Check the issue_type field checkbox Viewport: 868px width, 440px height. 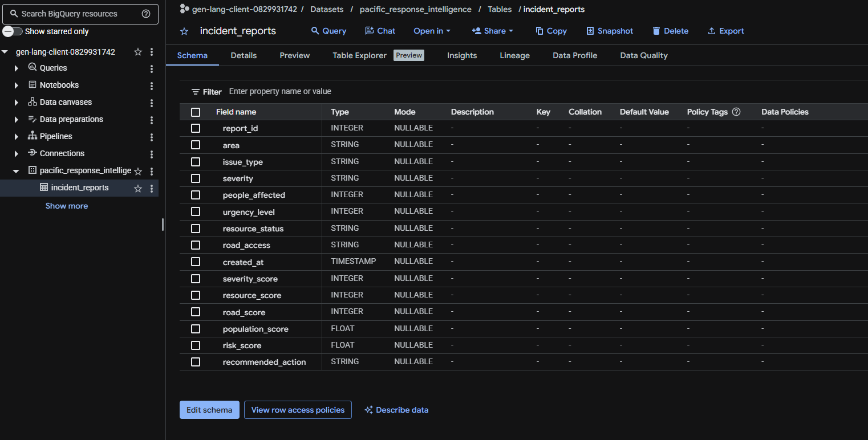pos(196,162)
